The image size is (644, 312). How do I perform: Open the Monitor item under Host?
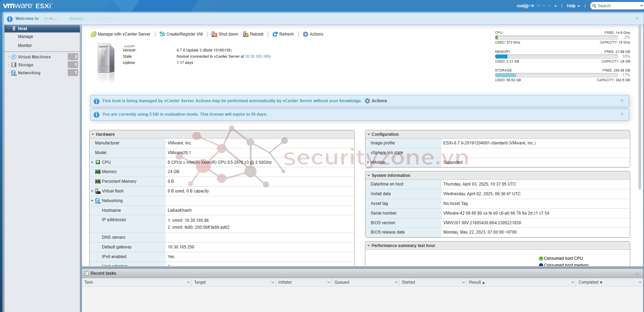tap(25, 46)
